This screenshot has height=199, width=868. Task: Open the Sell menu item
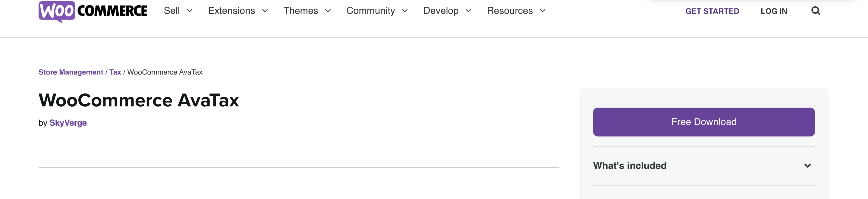point(171,11)
